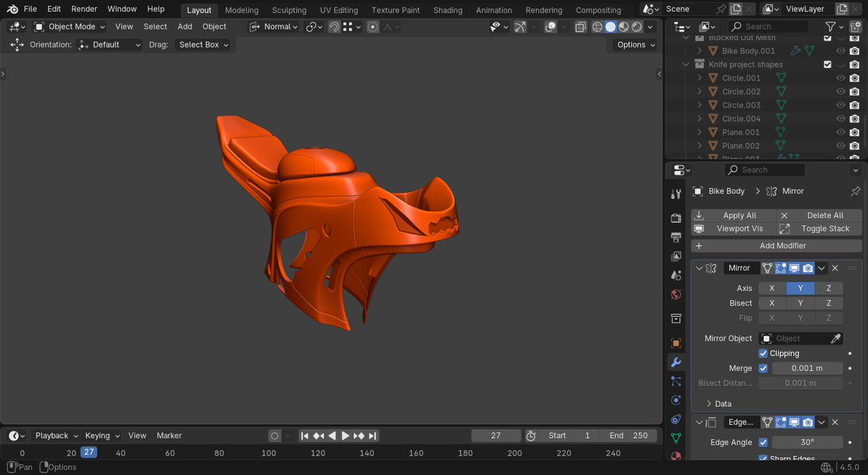The width and height of the screenshot is (868, 475).
Task: Disable the Clipping checkbox
Action: coord(763,354)
